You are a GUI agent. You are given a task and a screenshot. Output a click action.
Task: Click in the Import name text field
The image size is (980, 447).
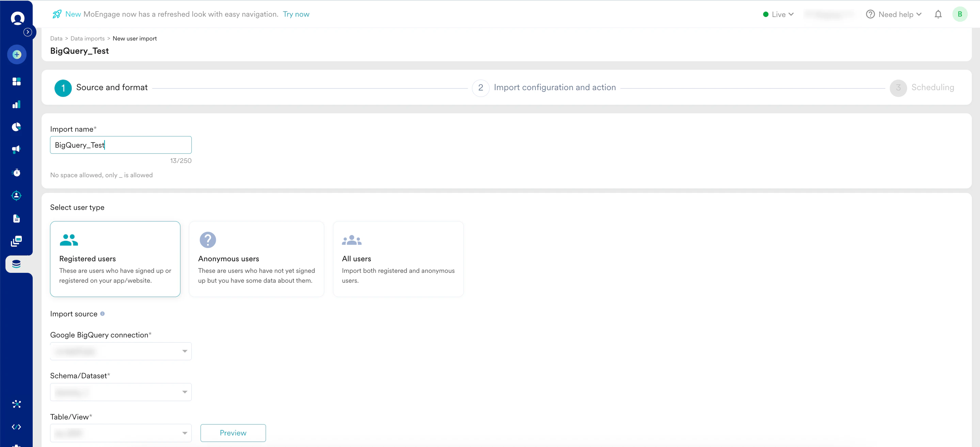pyautogui.click(x=121, y=145)
